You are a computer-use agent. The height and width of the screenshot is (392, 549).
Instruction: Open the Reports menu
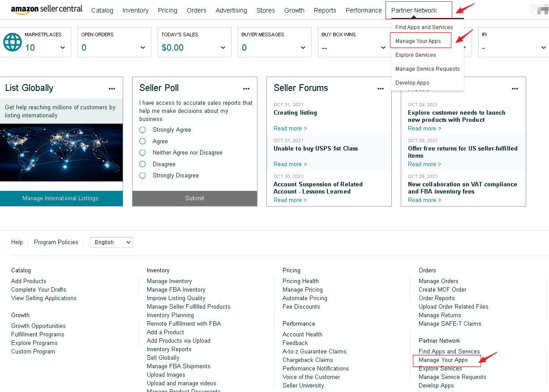(325, 10)
